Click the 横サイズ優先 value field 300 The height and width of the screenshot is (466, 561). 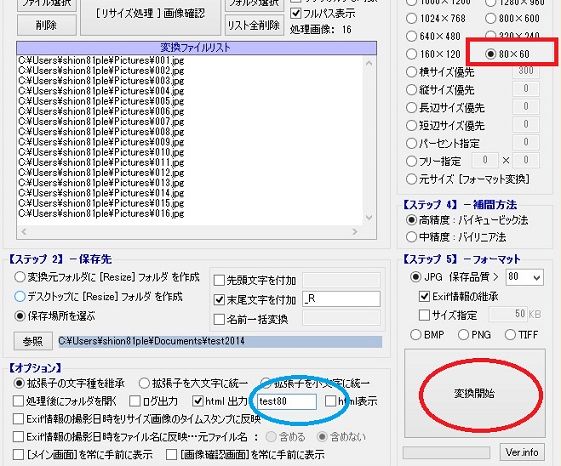point(526,71)
